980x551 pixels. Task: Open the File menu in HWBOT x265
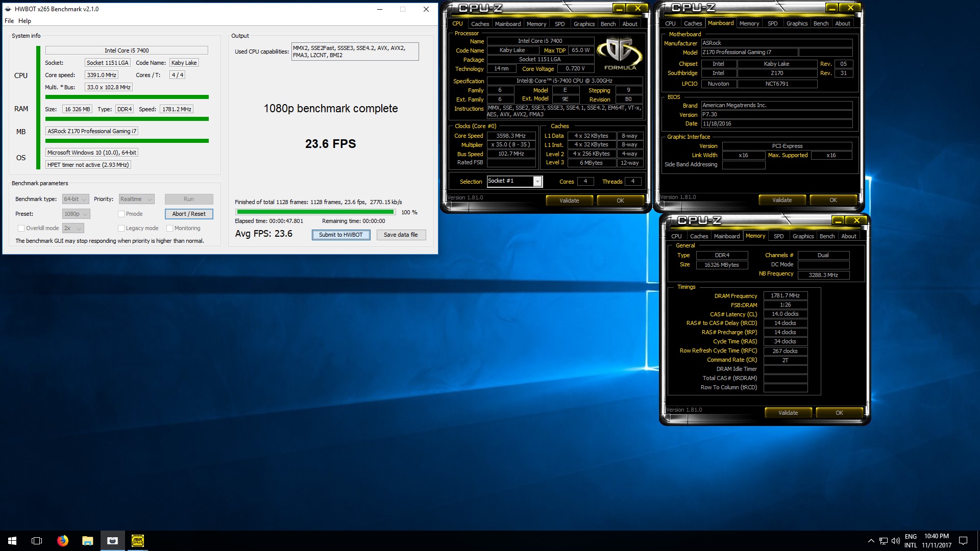click(9, 21)
